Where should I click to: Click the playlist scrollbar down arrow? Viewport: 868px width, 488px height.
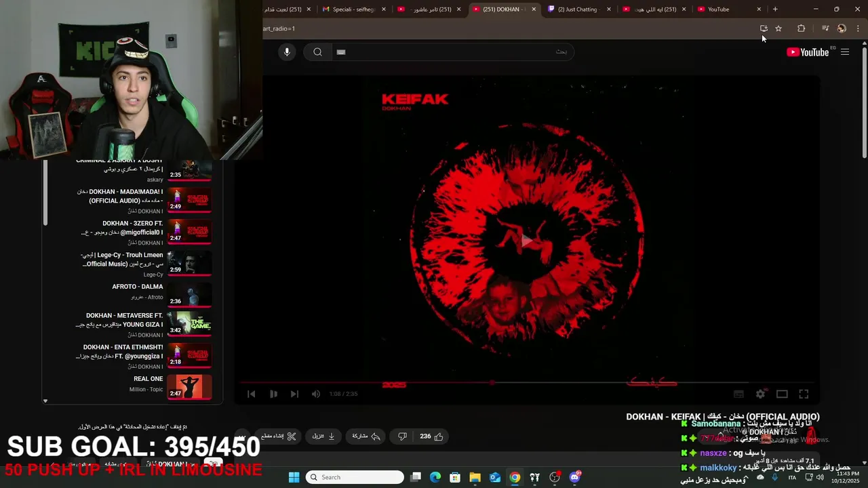[45, 401]
